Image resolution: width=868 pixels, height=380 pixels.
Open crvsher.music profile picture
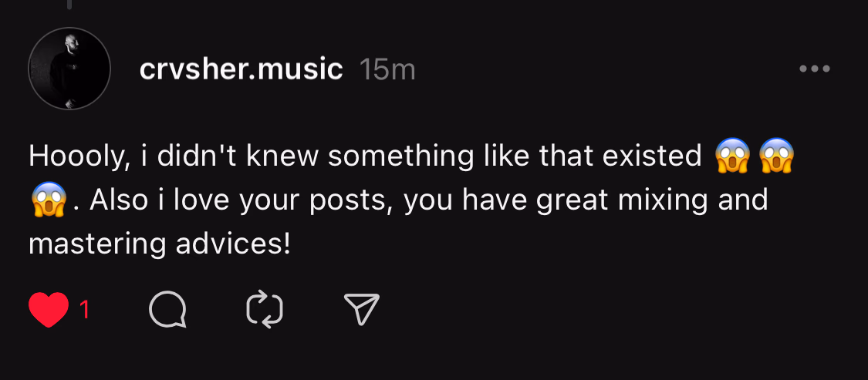click(69, 69)
